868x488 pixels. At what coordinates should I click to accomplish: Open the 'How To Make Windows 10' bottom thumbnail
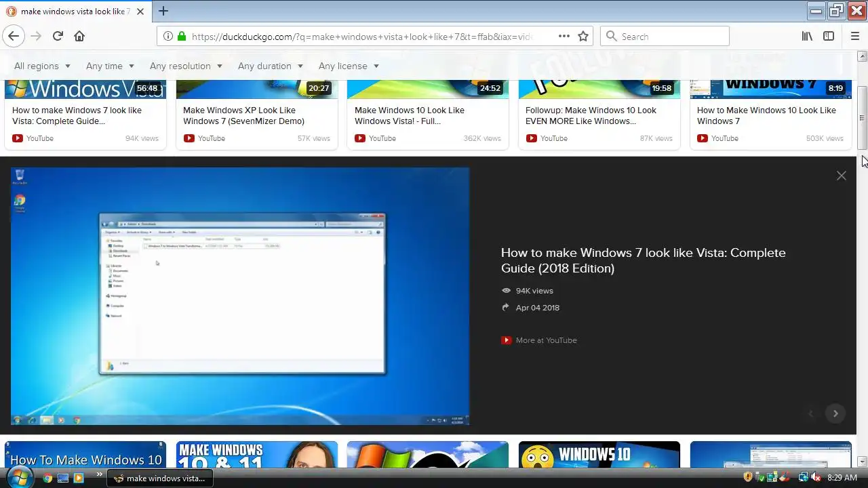85,455
